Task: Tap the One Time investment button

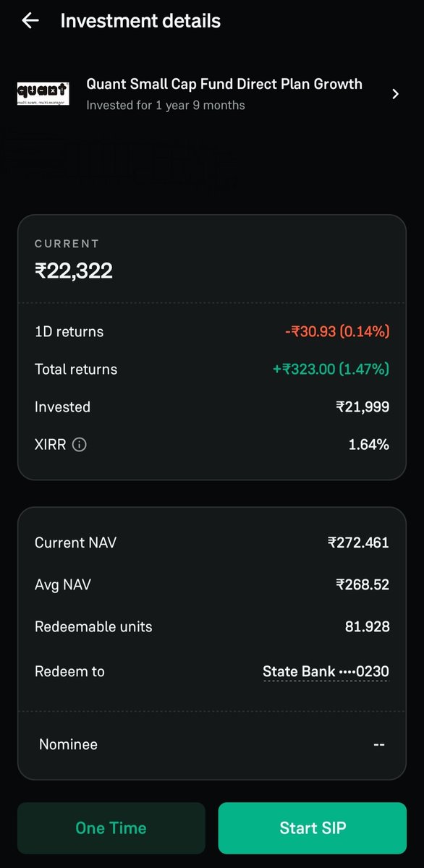Action: pyautogui.click(x=111, y=828)
